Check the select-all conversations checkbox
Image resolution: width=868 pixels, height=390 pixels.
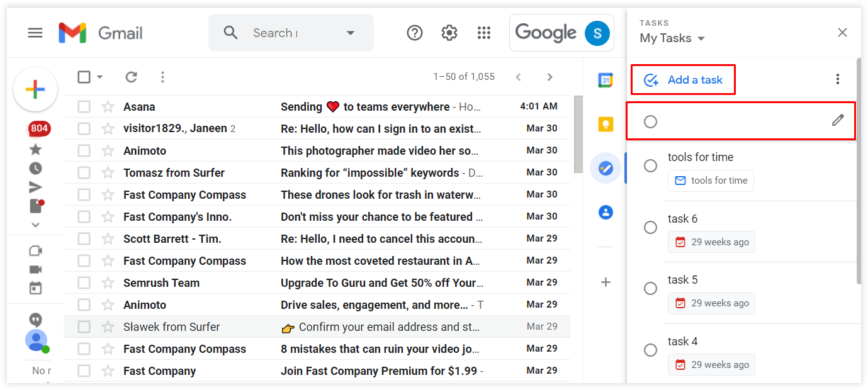pyautogui.click(x=84, y=77)
